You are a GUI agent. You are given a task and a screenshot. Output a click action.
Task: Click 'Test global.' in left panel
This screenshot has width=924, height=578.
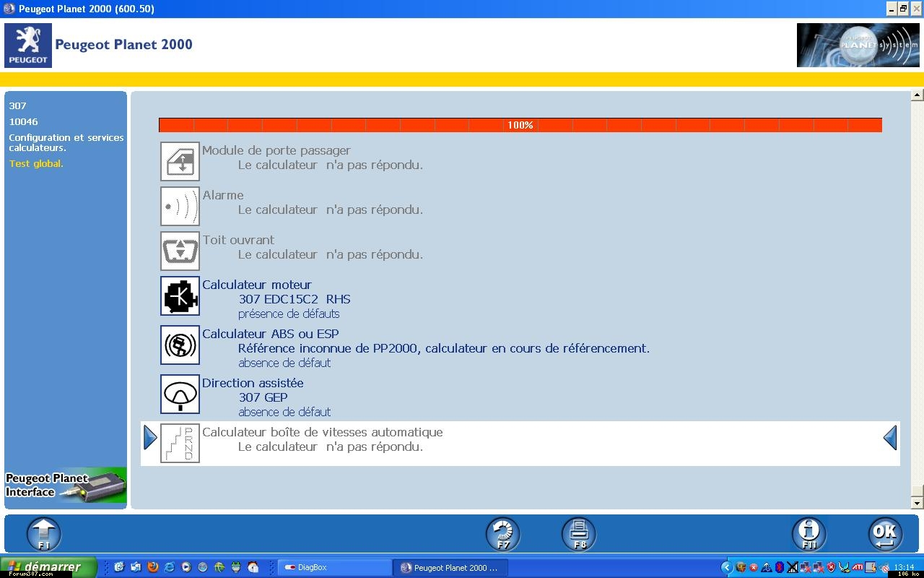pos(36,164)
